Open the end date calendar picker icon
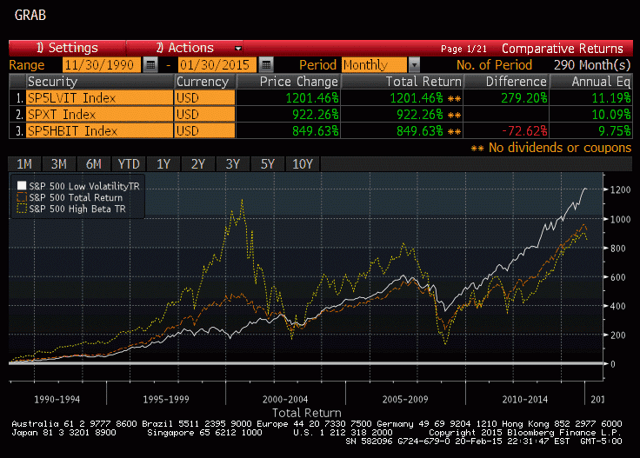The width and height of the screenshot is (640, 458). (267, 65)
